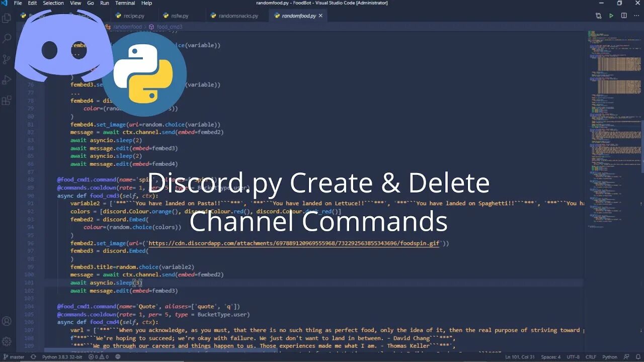This screenshot has height=362, width=644.
Task: Select Python language mode in status bar
Action: (610, 357)
